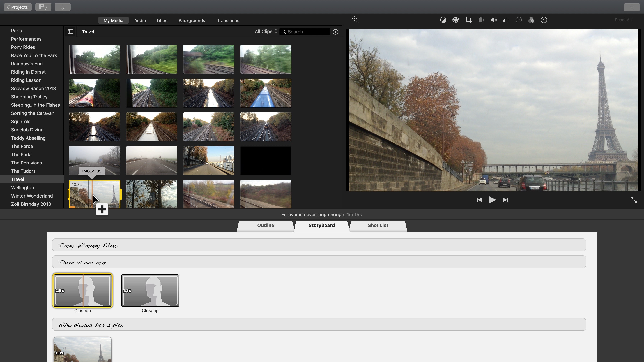Viewport: 644px width, 362px height.
Task: Select the Shopping Trolley event
Action: pyautogui.click(x=29, y=97)
